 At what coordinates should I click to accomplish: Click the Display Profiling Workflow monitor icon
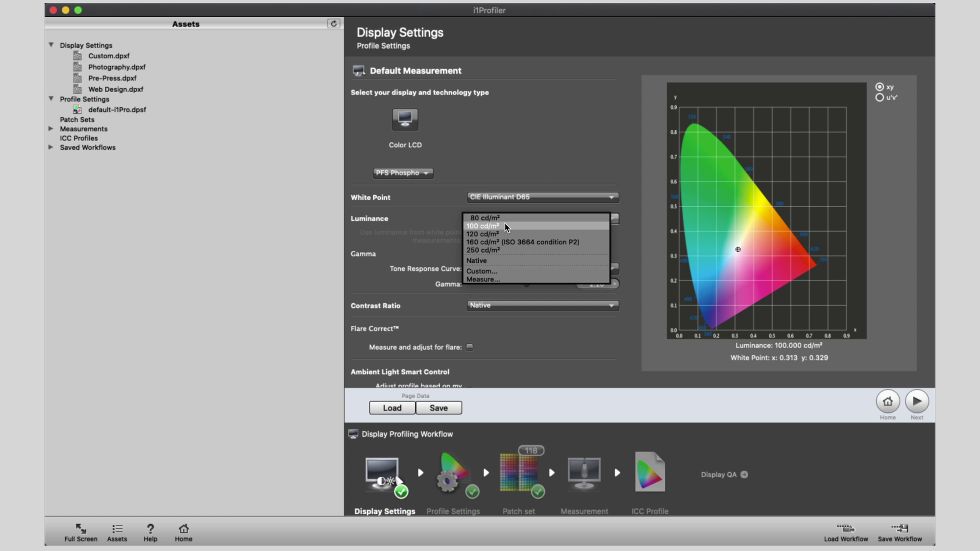click(353, 434)
